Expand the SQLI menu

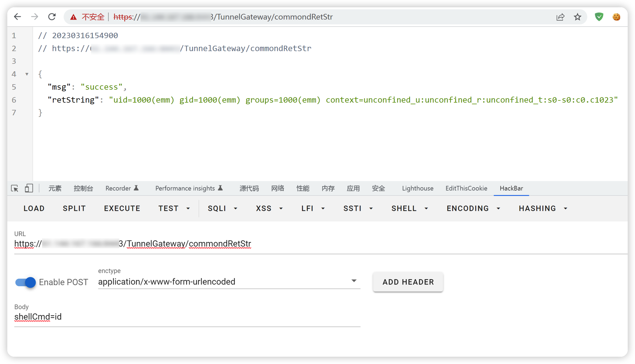coord(222,208)
